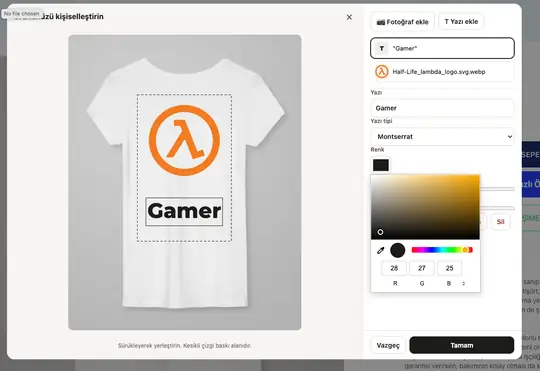The height and width of the screenshot is (371, 540).
Task: Click the B value field showing 25
Action: [449, 268]
